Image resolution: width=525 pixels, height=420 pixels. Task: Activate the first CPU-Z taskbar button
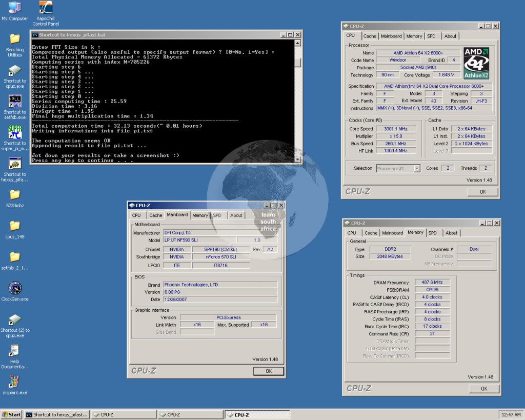pos(124,415)
